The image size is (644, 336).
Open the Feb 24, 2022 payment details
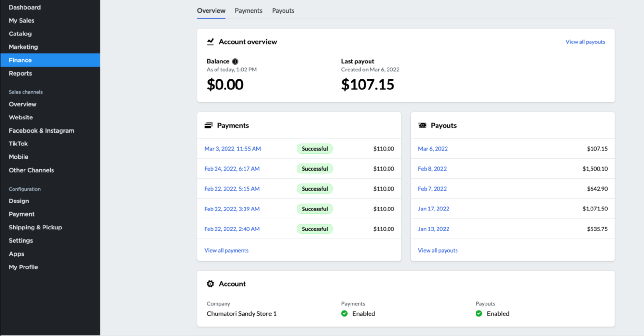(x=232, y=168)
